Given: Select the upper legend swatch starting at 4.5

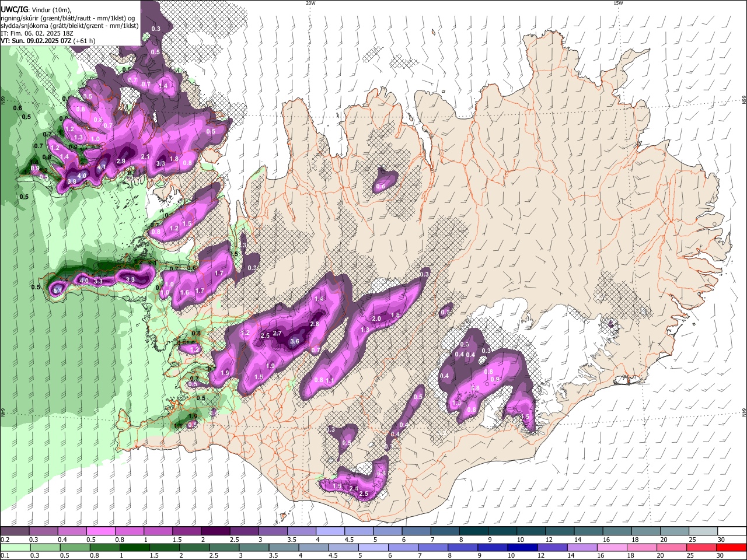Looking at the screenshot, I should pyautogui.click(x=359, y=531).
